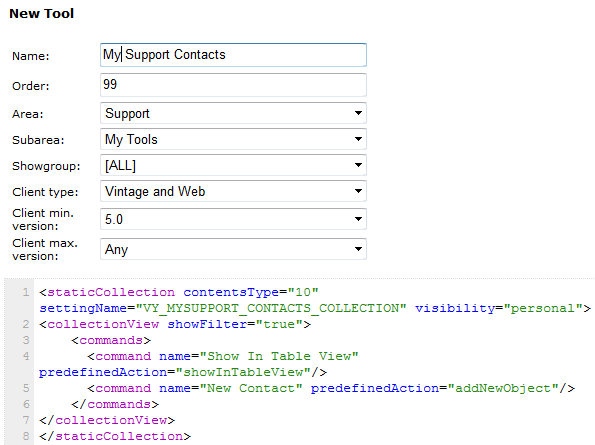The image size is (595, 445).
Task: Click the New Contact command line in code
Action: point(331,388)
